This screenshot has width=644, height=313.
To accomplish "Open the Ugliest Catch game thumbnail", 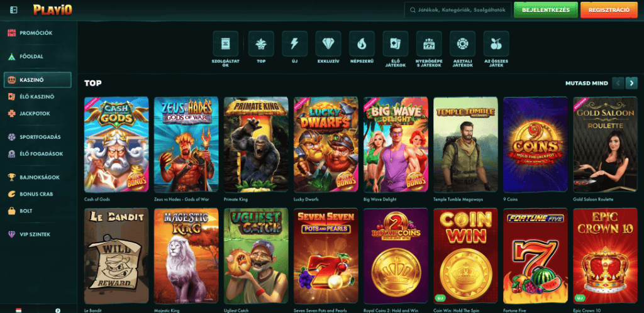I will pos(256,256).
